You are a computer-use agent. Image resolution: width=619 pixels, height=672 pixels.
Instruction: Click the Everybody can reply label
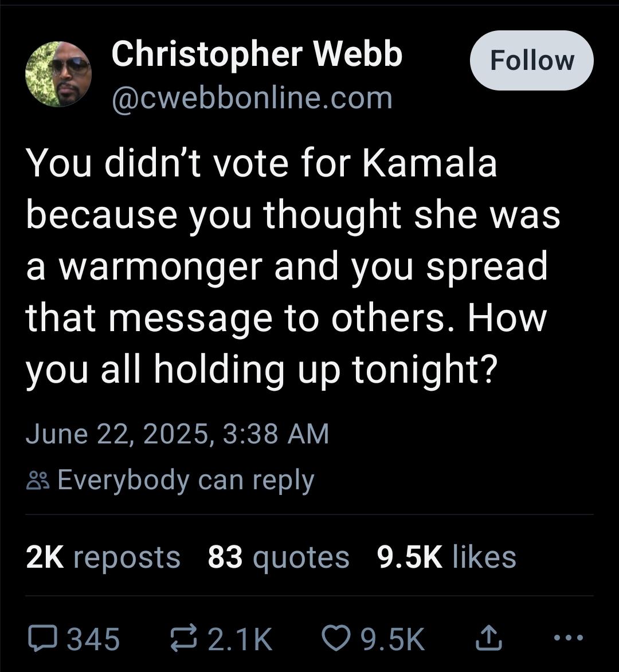(186, 480)
